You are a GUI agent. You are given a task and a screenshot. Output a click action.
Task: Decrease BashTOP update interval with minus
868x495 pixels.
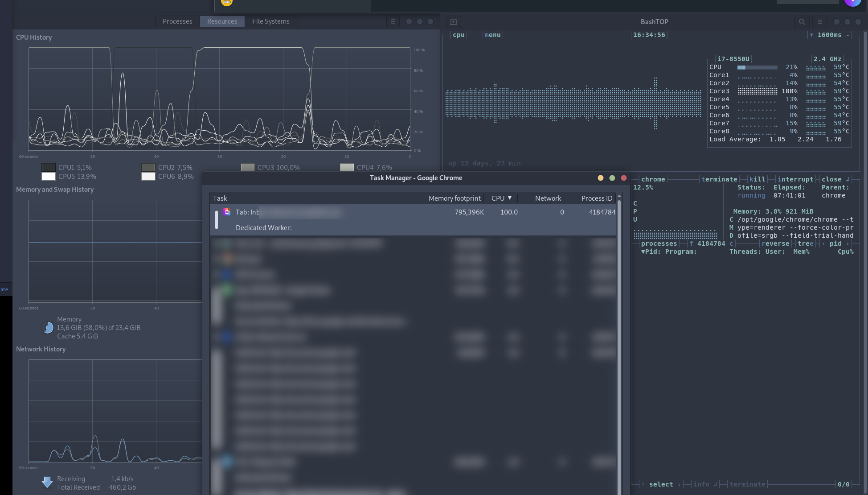pos(848,35)
